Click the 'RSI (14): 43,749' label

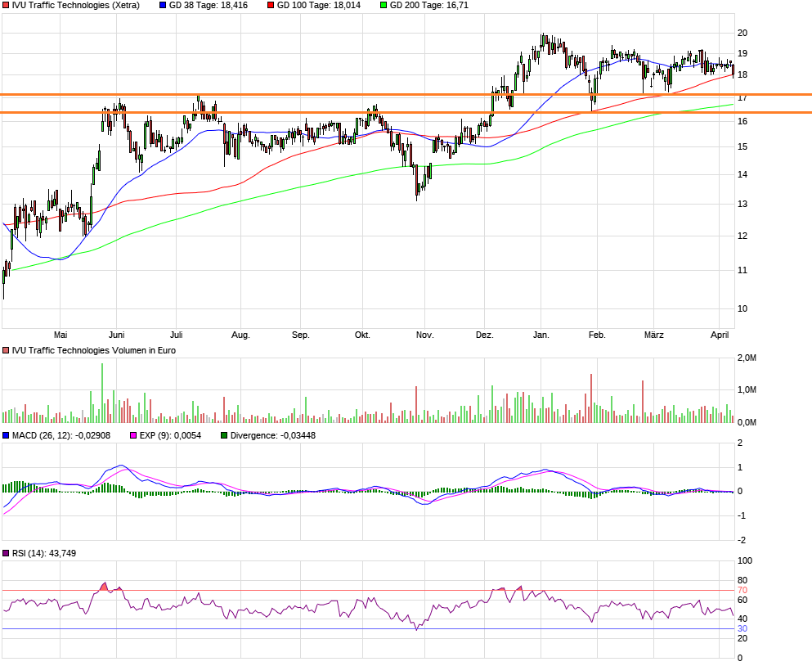(x=44, y=553)
